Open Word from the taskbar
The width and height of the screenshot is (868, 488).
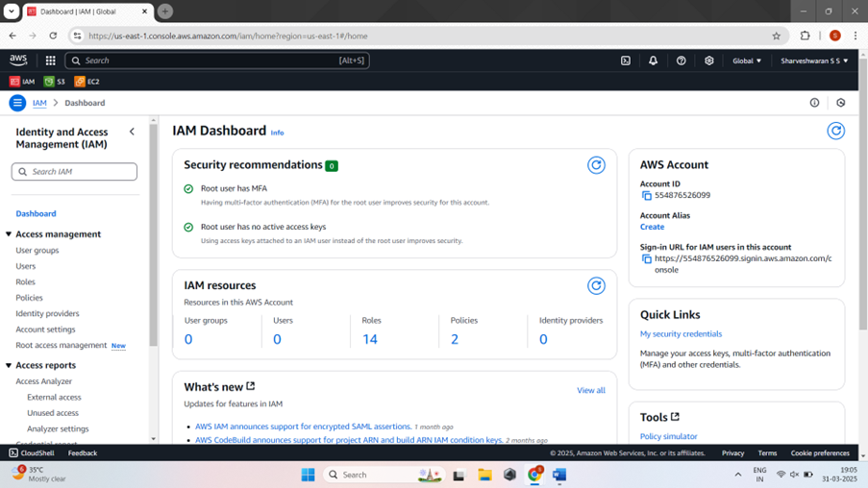point(559,475)
